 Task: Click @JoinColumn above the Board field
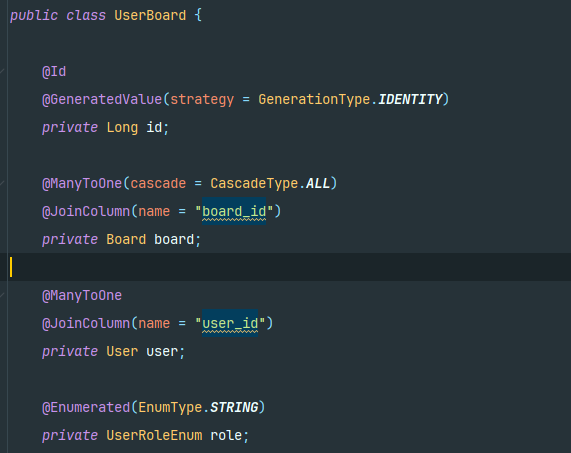[86, 211]
